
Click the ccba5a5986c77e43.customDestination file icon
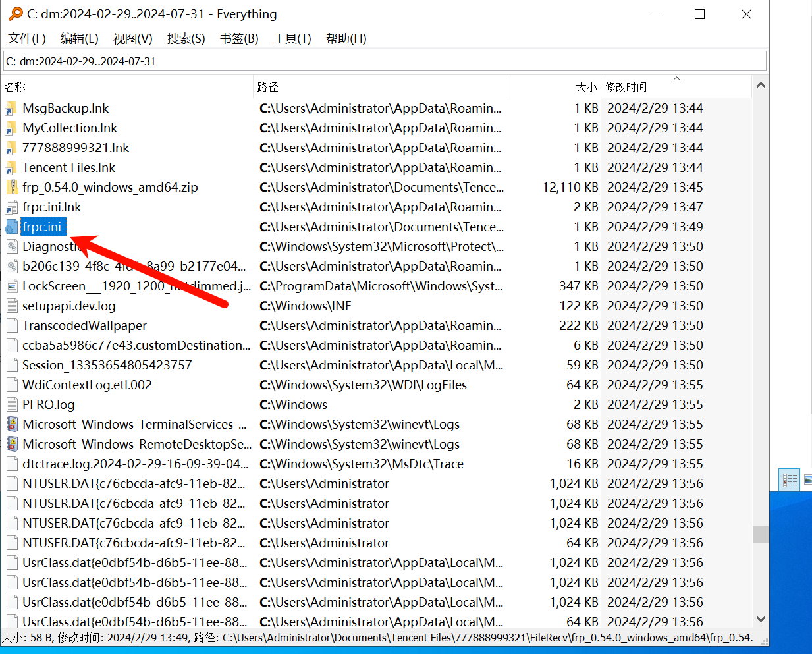(x=11, y=346)
